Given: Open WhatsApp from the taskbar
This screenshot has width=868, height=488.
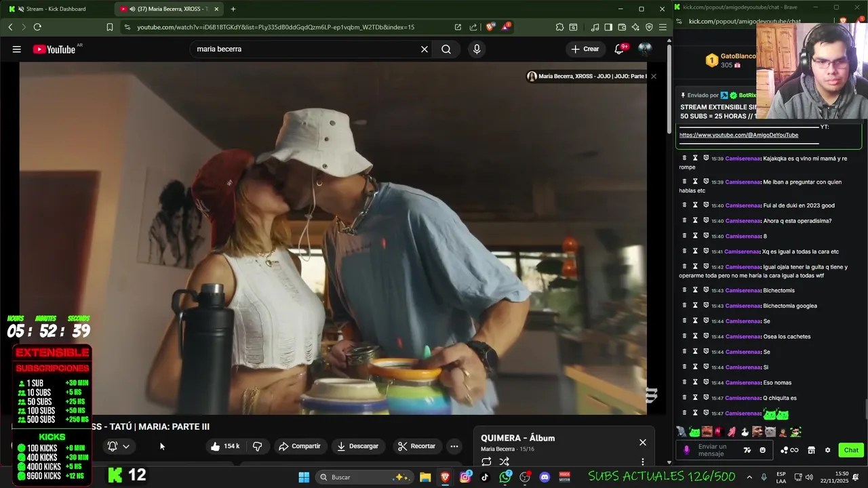Looking at the screenshot, I should coord(505,477).
